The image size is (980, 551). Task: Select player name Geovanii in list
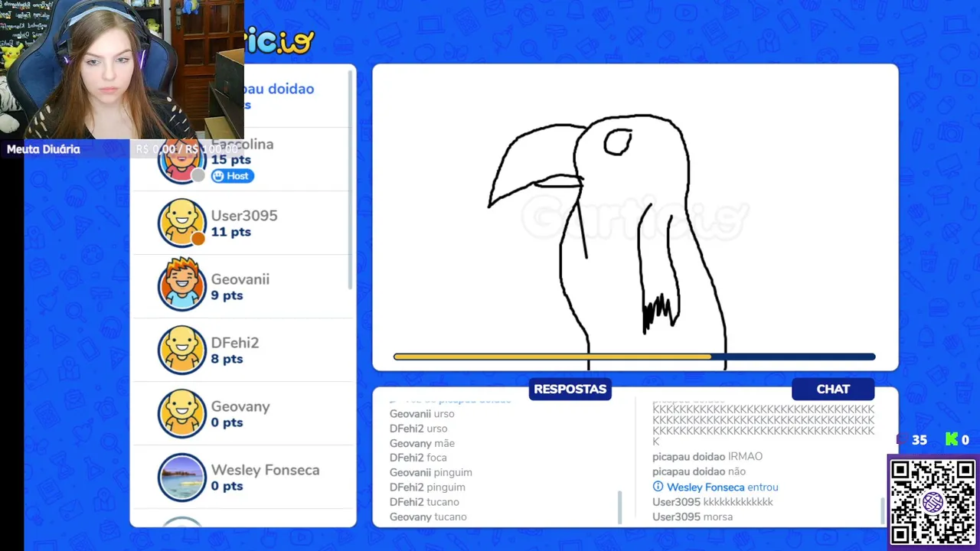coord(240,279)
